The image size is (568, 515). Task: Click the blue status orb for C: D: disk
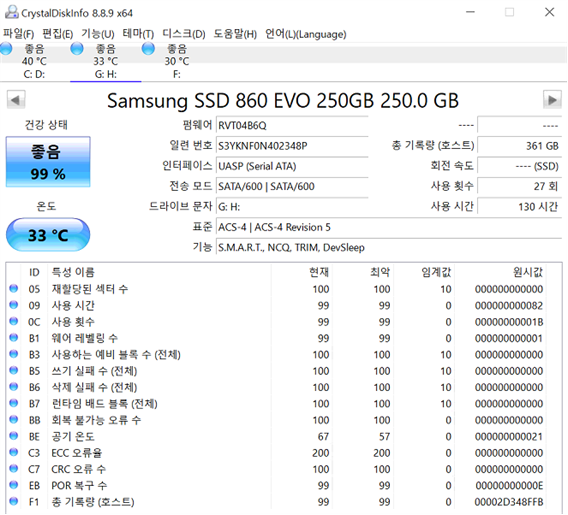6,49
